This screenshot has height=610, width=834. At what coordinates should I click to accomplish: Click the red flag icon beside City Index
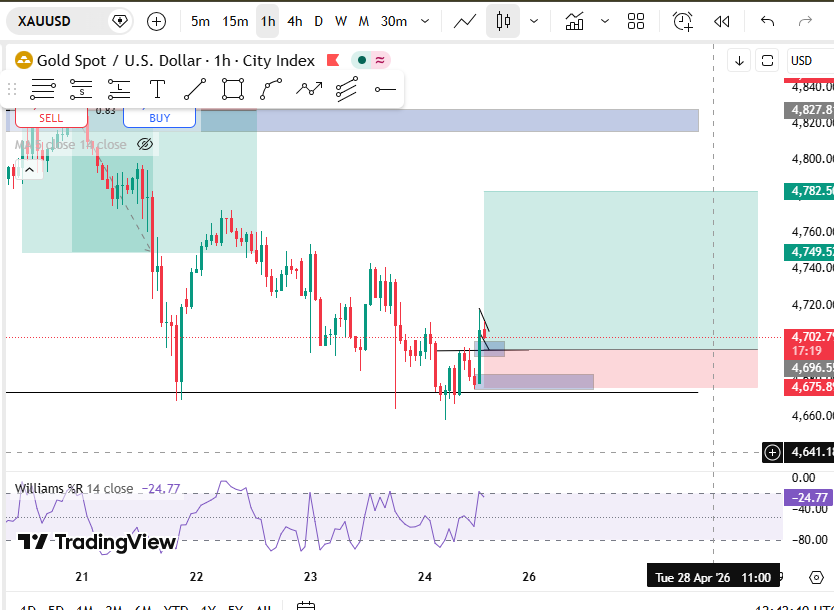(x=333, y=60)
